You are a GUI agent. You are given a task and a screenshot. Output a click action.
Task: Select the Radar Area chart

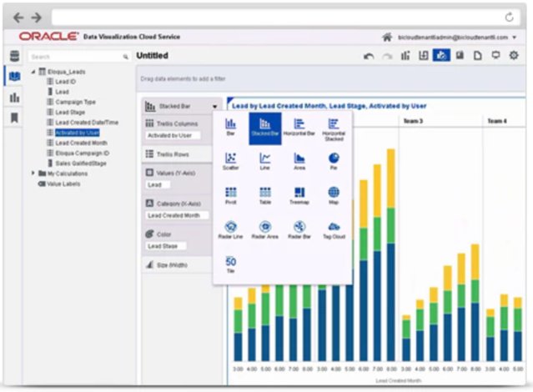[264, 230]
